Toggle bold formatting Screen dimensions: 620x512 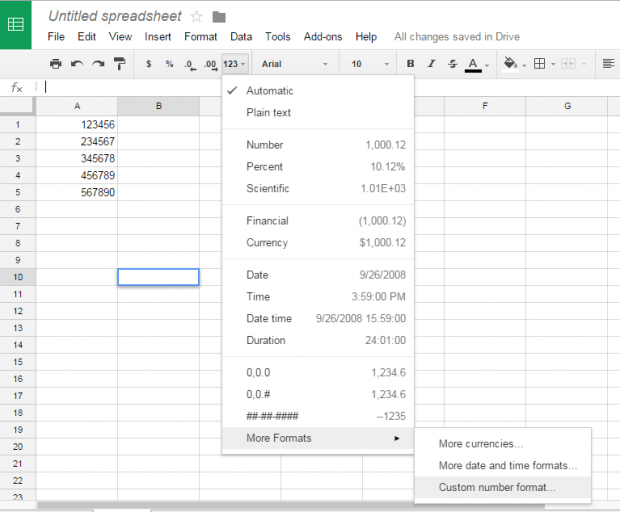pyautogui.click(x=410, y=64)
